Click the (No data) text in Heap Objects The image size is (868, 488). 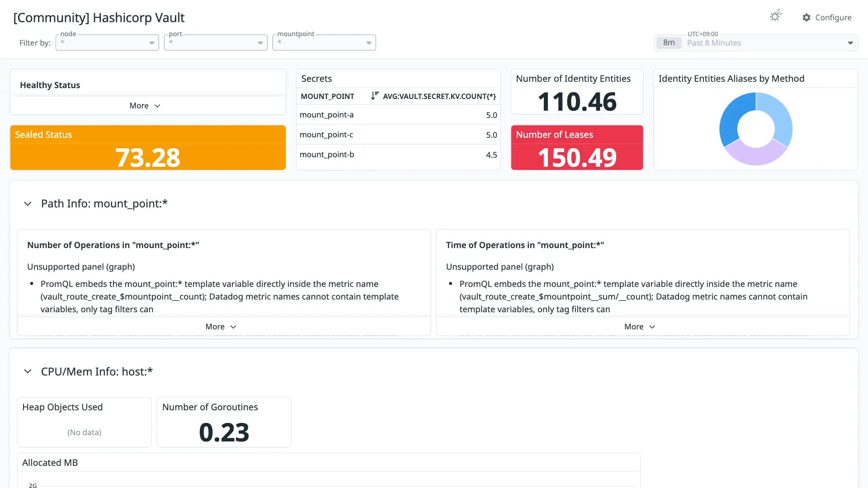click(85, 432)
